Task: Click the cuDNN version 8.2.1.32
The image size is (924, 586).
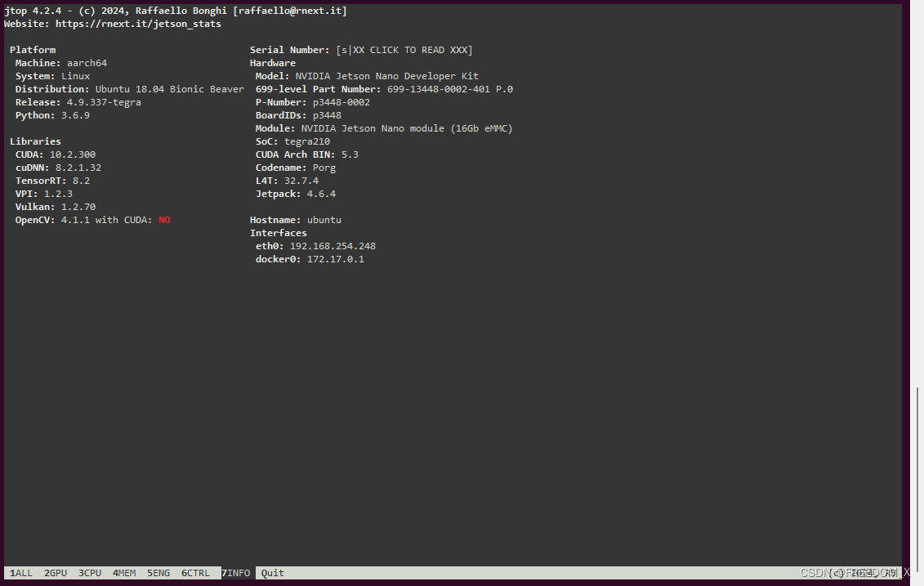Action: click(x=78, y=168)
